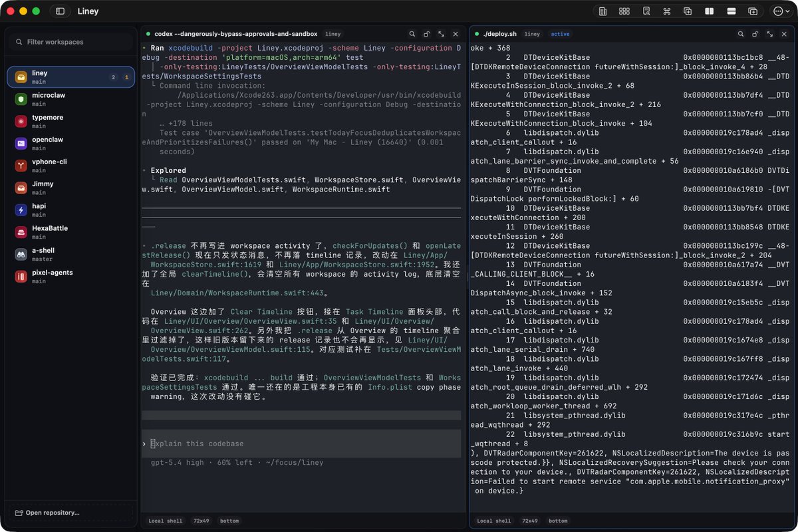Click the Jimmy orange tray icon
Screen dimensions: 798x532
tap(21, 188)
